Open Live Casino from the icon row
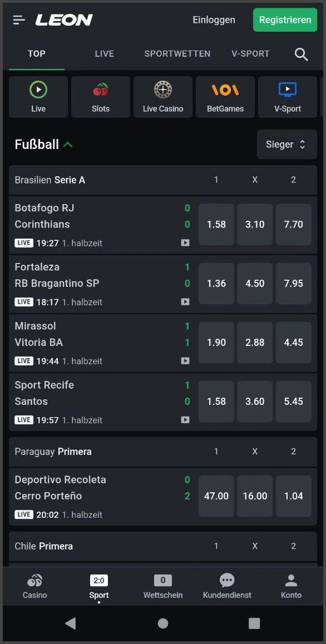This screenshot has height=644, width=326. [x=162, y=97]
